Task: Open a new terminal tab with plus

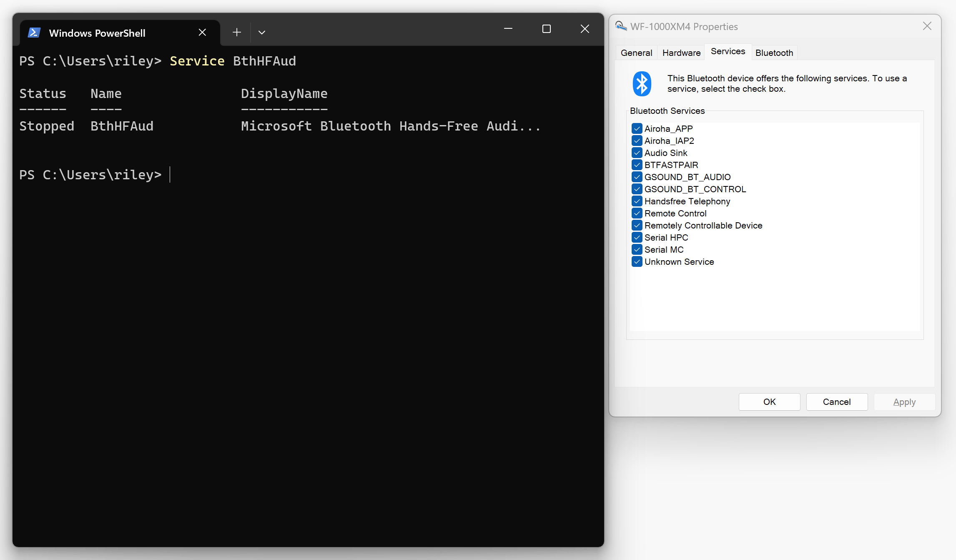Action: click(x=237, y=33)
